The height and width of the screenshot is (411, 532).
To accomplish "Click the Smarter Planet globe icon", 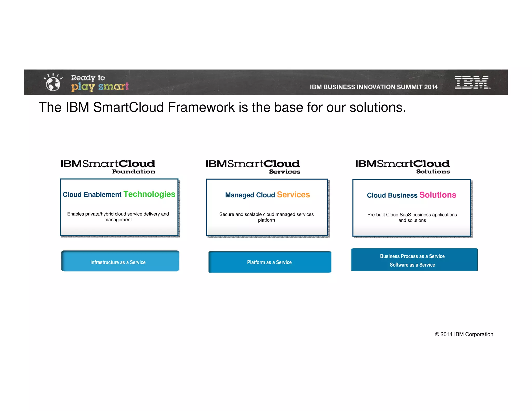I will pyautogui.click(x=53, y=82).
